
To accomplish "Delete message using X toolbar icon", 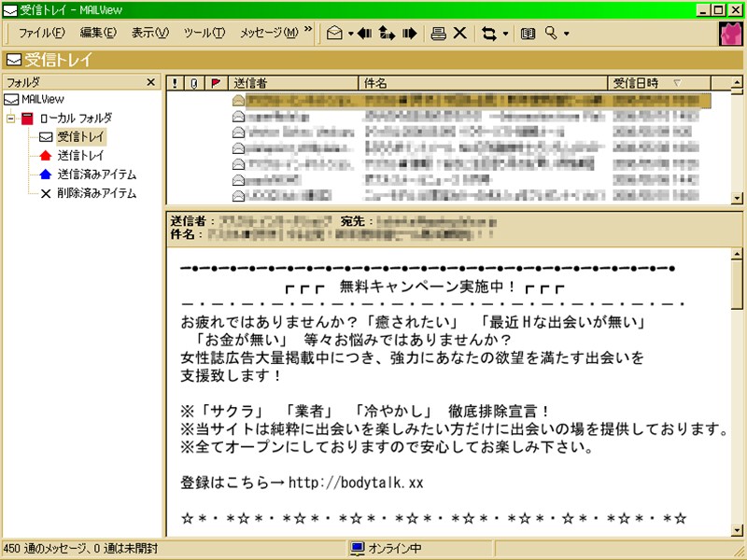I will point(459,34).
